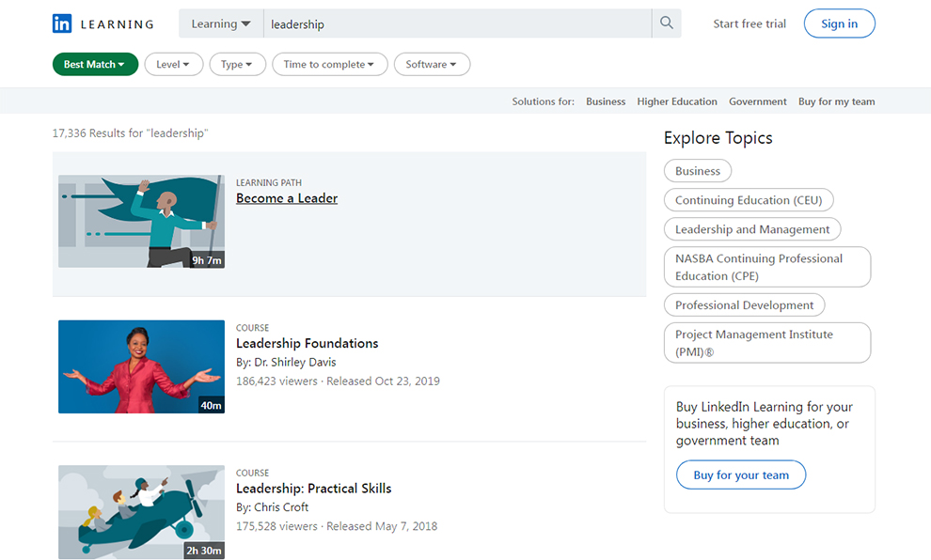931x560 pixels.
Task: Select NASBA Continuing Professional Education topic
Action: 767,267
